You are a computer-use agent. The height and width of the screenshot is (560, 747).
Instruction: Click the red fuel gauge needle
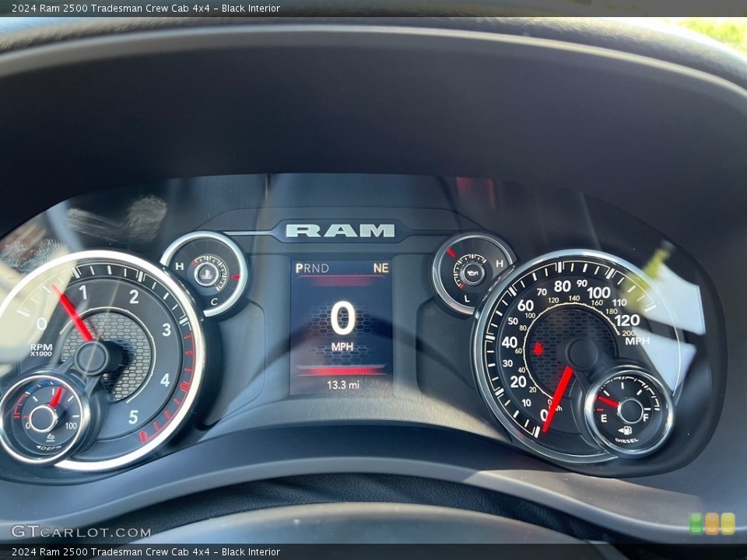[608, 401]
